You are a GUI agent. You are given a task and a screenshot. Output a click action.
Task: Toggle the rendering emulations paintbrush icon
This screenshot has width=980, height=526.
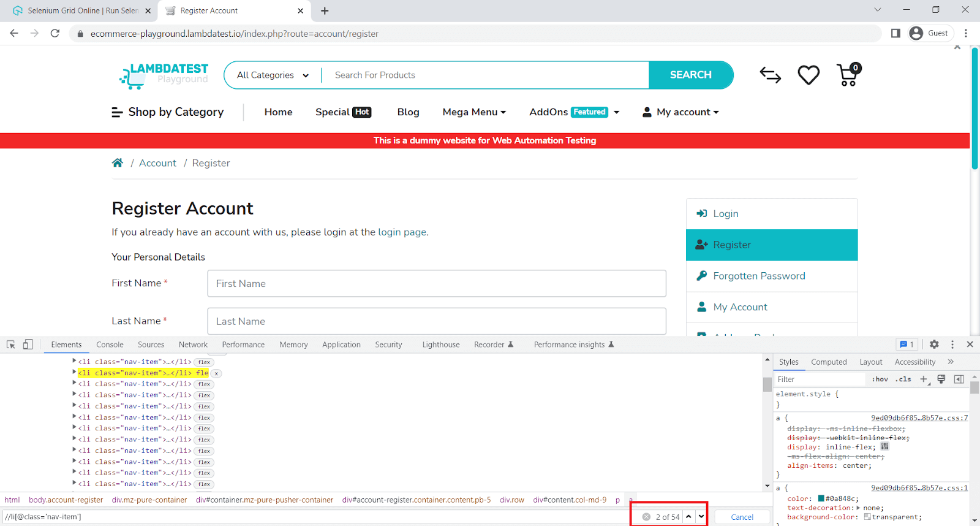point(941,379)
